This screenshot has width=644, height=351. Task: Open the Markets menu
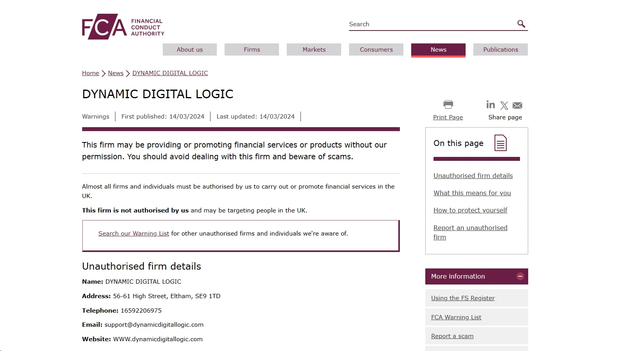tap(314, 50)
